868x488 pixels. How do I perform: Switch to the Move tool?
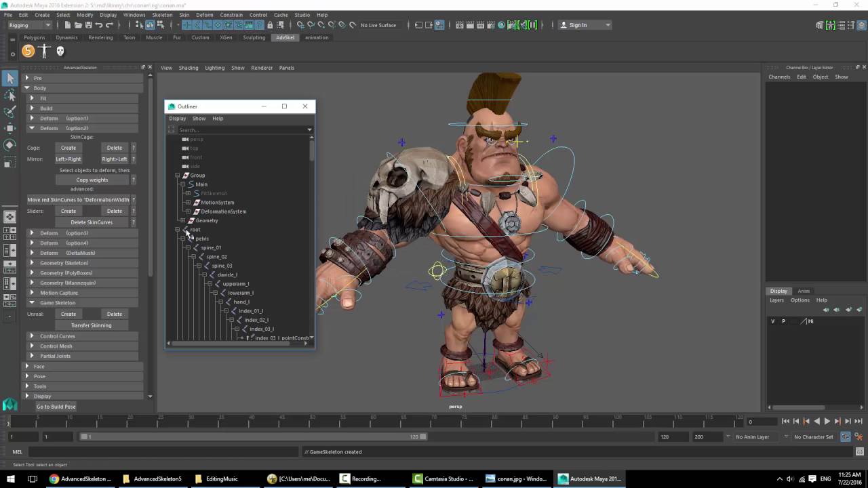[10, 129]
